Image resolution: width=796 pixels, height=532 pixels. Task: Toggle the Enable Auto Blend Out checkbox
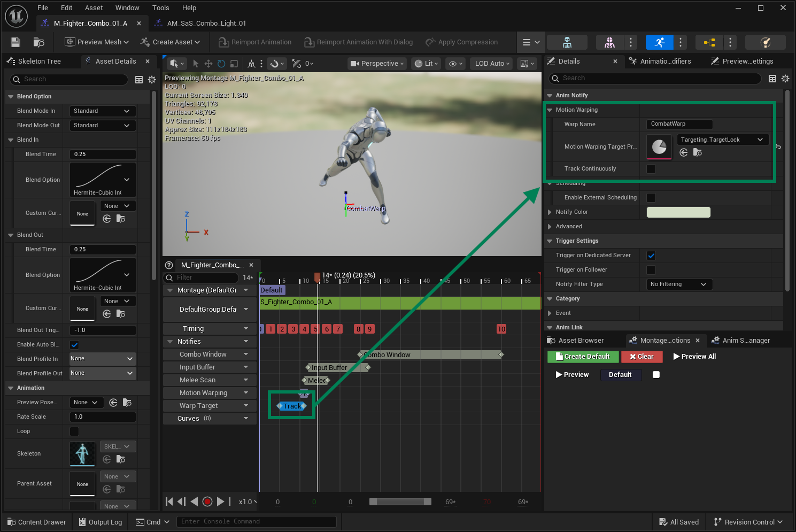coord(74,345)
